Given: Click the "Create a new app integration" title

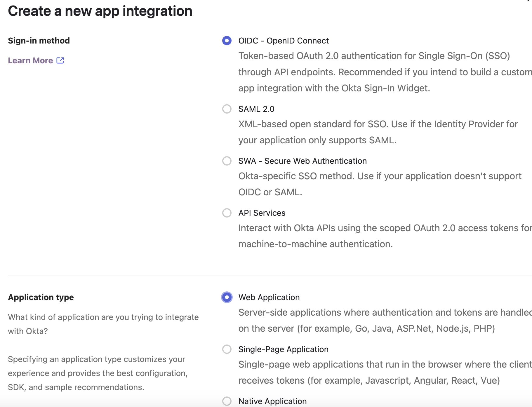Looking at the screenshot, I should [100, 11].
